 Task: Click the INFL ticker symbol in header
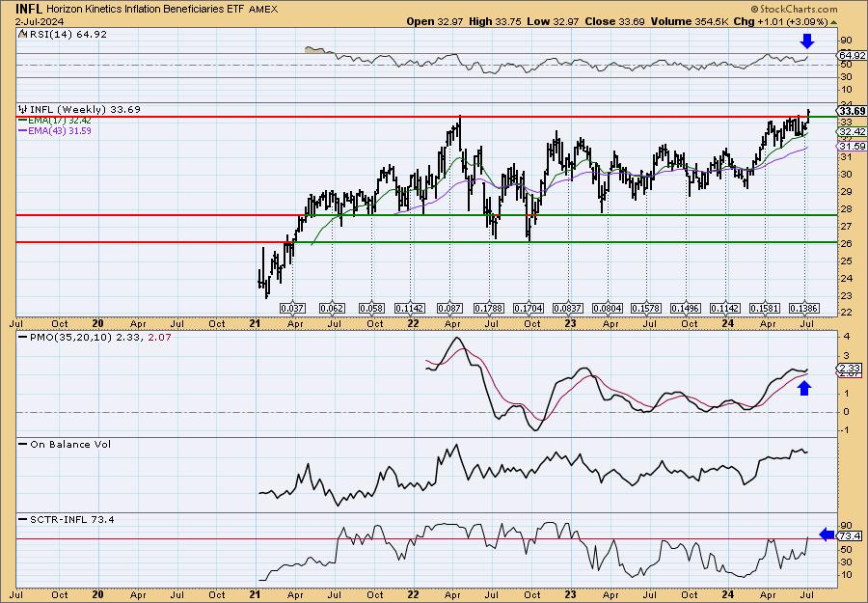tap(29, 9)
